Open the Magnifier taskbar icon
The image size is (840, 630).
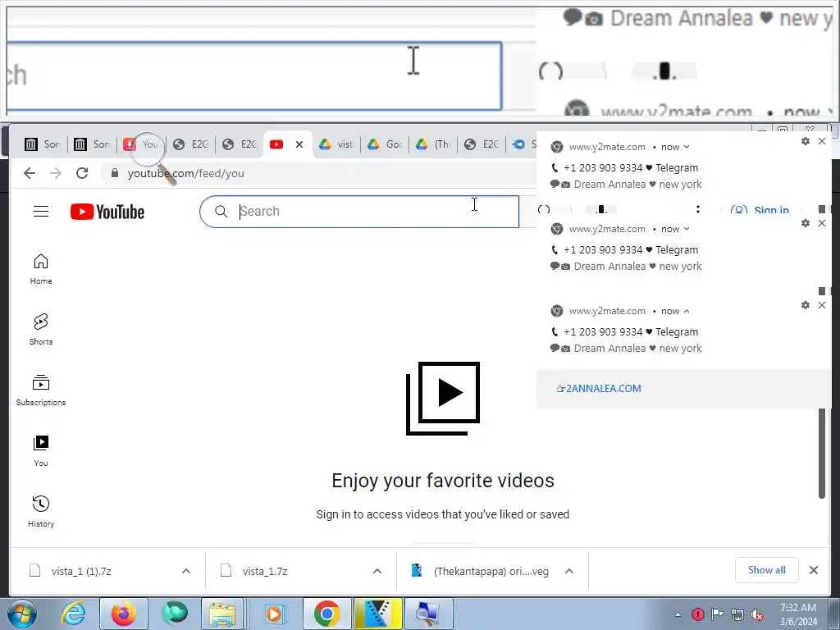[x=428, y=614]
